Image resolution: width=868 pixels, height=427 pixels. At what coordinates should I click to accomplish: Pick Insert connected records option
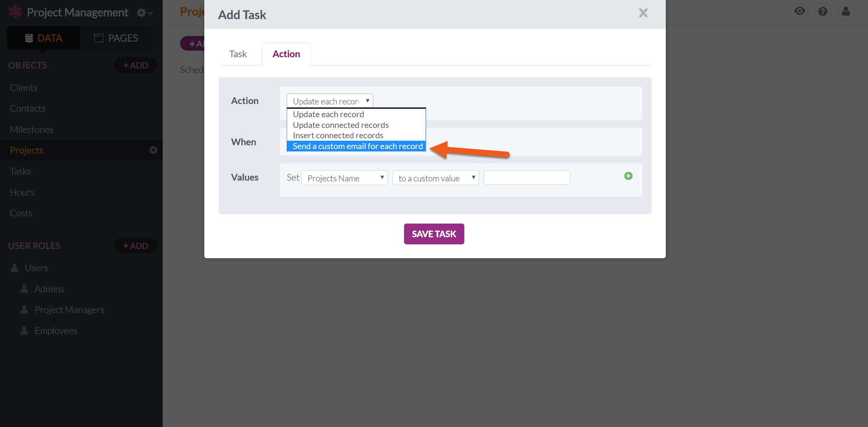tap(338, 136)
